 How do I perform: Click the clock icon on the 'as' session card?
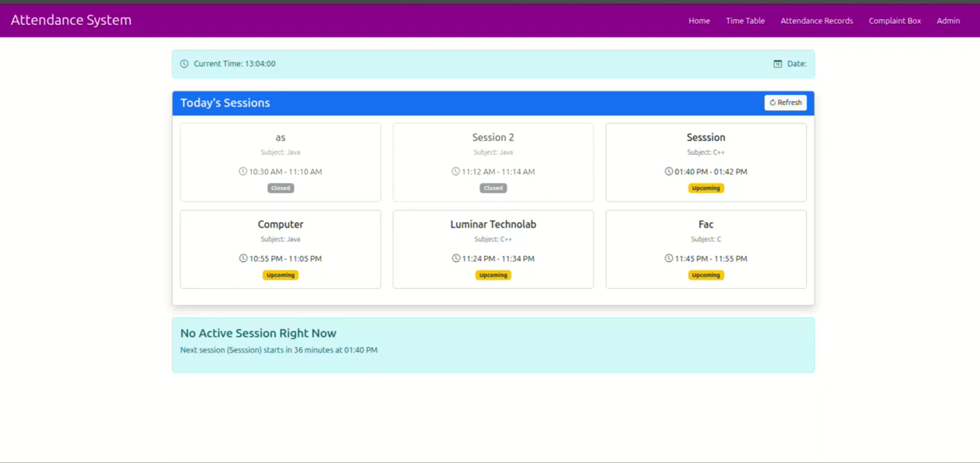pos(243,171)
